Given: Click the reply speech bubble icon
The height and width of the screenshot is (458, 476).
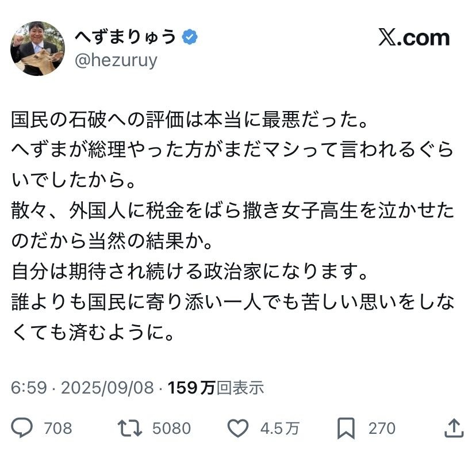Looking at the screenshot, I should coord(22,428).
